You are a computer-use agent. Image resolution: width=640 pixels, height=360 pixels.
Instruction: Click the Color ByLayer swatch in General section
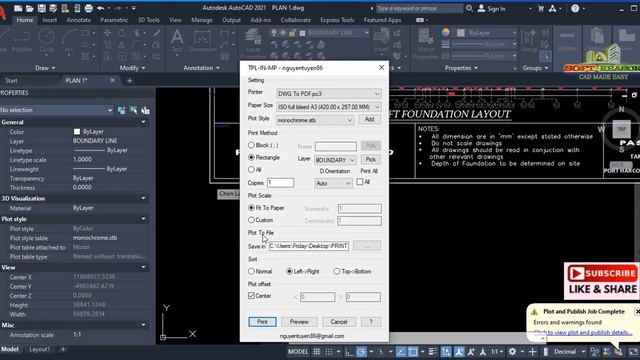click(77, 131)
